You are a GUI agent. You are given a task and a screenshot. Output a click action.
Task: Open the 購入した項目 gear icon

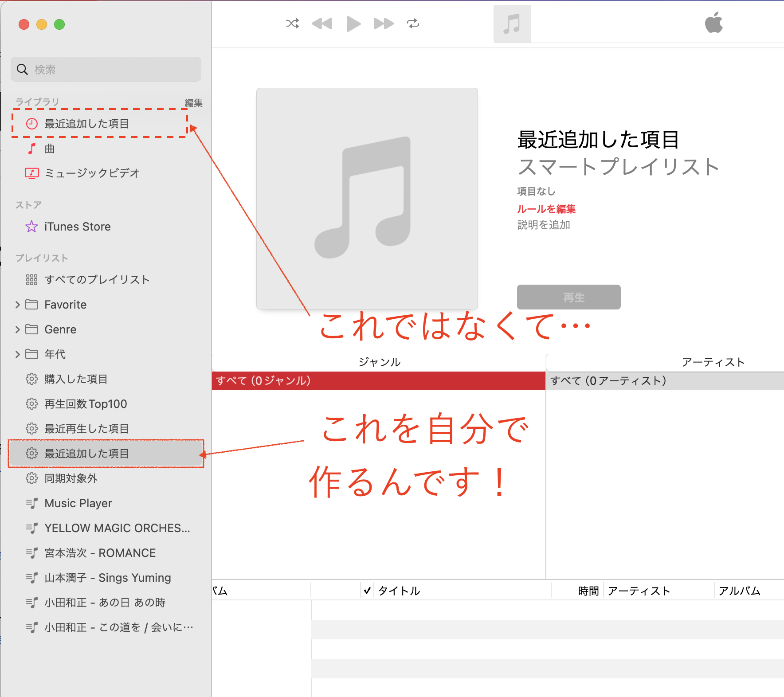[x=32, y=379]
